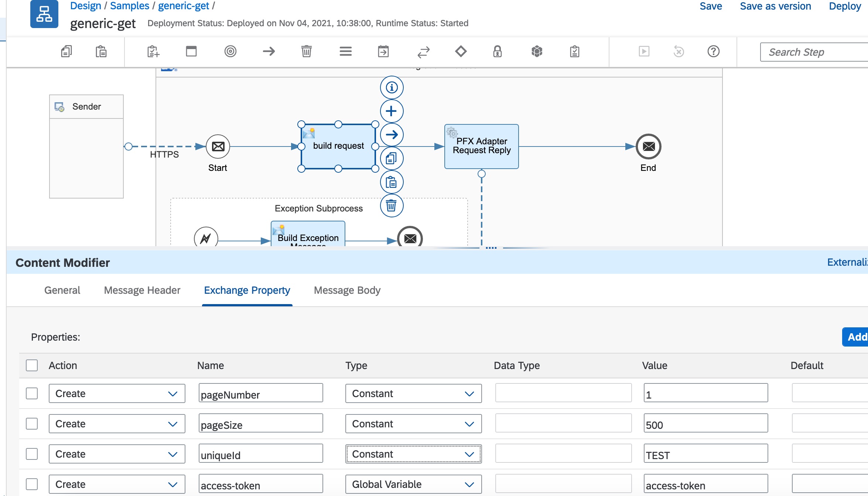The height and width of the screenshot is (496, 868).
Task: Click the information icon above build request
Action: 391,87
